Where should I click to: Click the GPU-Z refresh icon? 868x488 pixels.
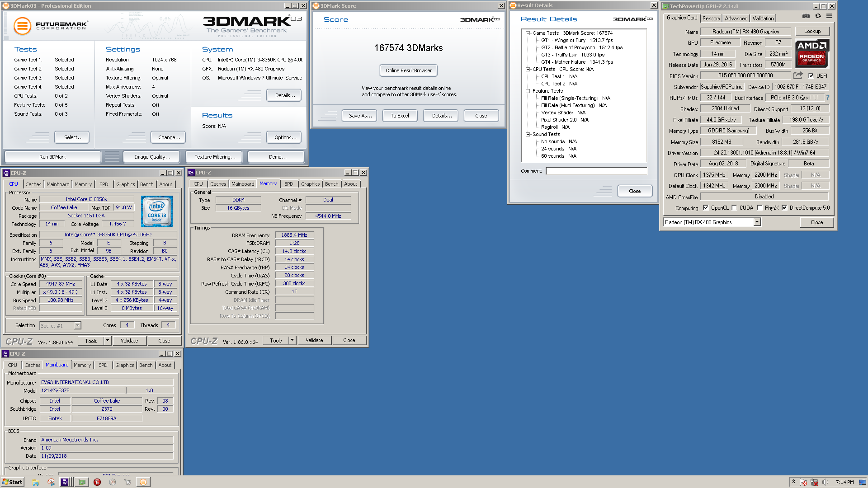coord(818,16)
